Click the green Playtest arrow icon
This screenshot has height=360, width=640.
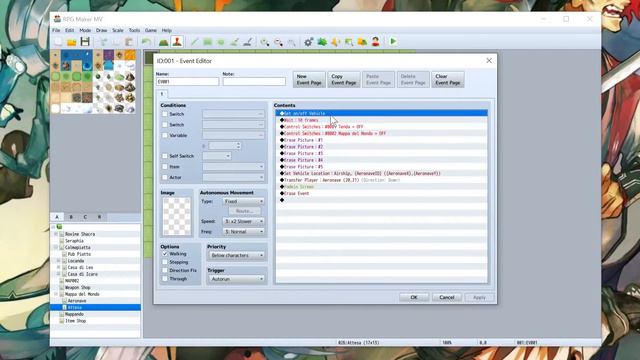(x=393, y=42)
